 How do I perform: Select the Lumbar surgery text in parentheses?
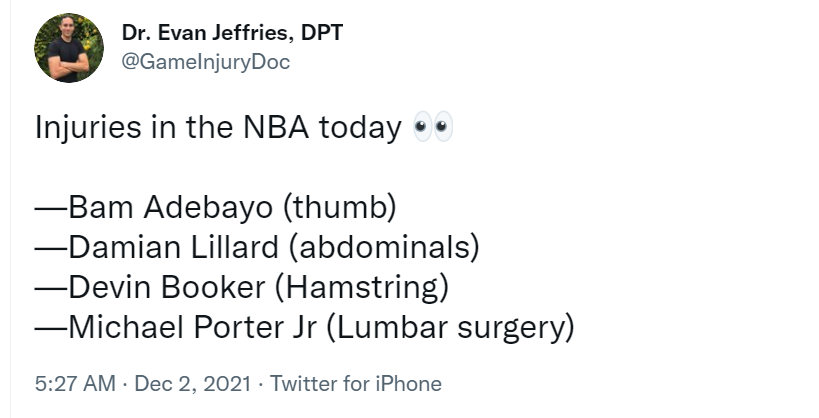451,328
